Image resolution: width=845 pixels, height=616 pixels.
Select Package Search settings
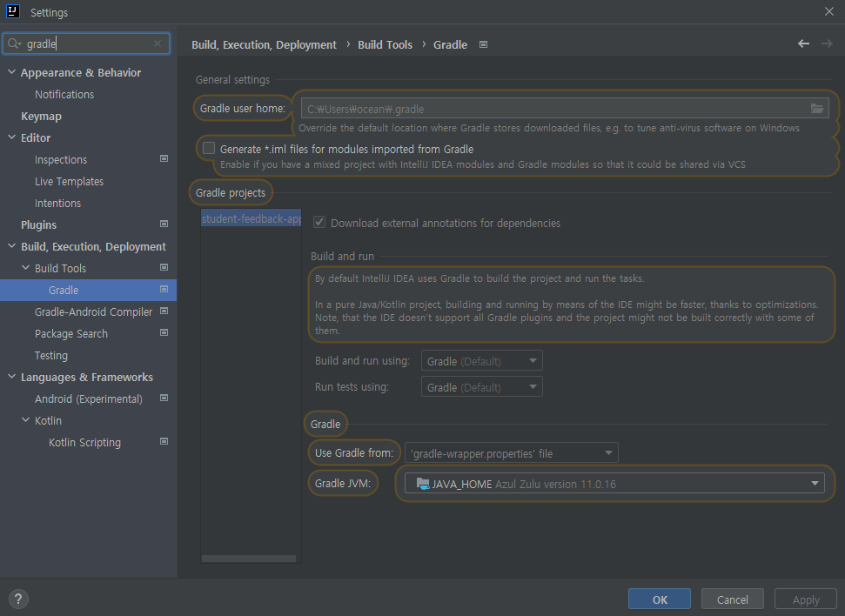point(71,333)
